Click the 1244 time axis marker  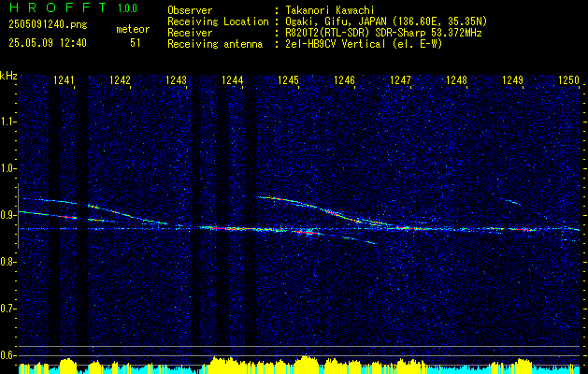(233, 79)
